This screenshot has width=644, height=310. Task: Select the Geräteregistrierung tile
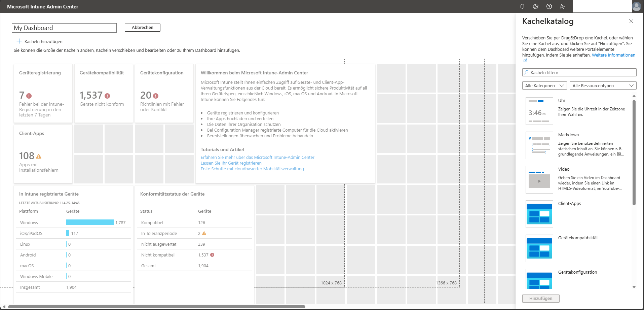click(43, 94)
